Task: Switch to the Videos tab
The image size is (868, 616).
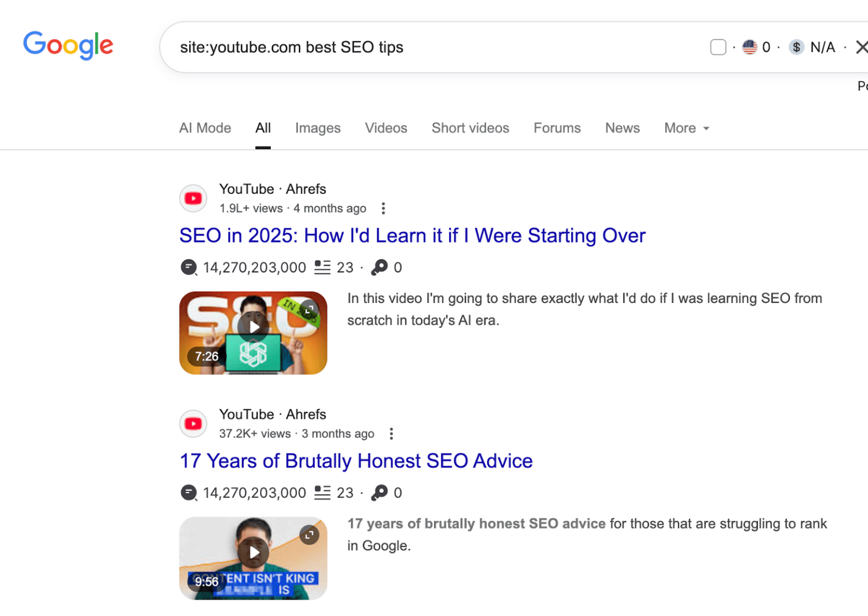Action: (x=386, y=128)
